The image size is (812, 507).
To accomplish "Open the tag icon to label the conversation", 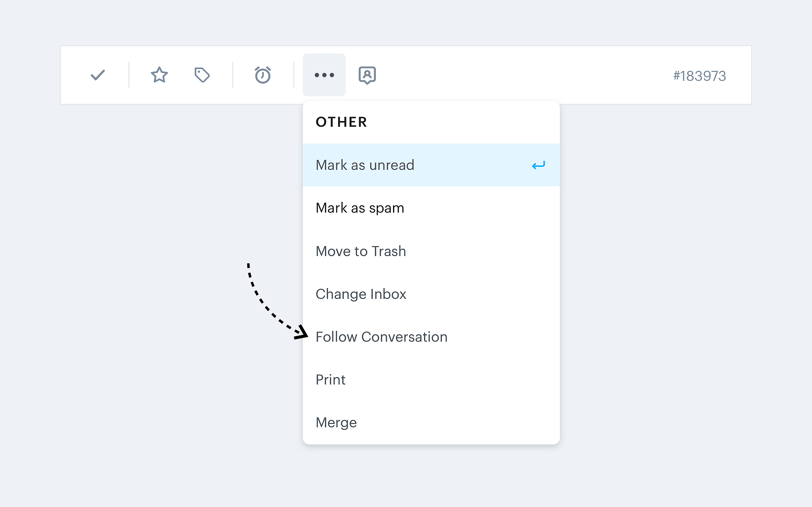I will click(x=202, y=75).
